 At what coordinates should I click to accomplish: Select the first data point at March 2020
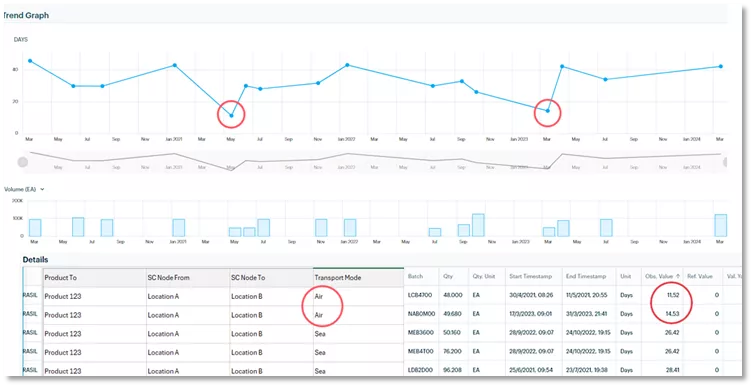click(30, 61)
